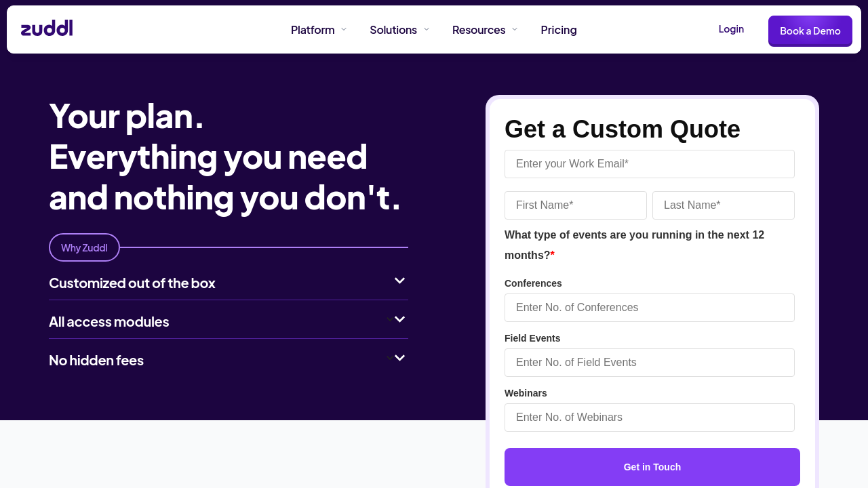Open the Resources menu
868x488 pixels.
(x=478, y=30)
